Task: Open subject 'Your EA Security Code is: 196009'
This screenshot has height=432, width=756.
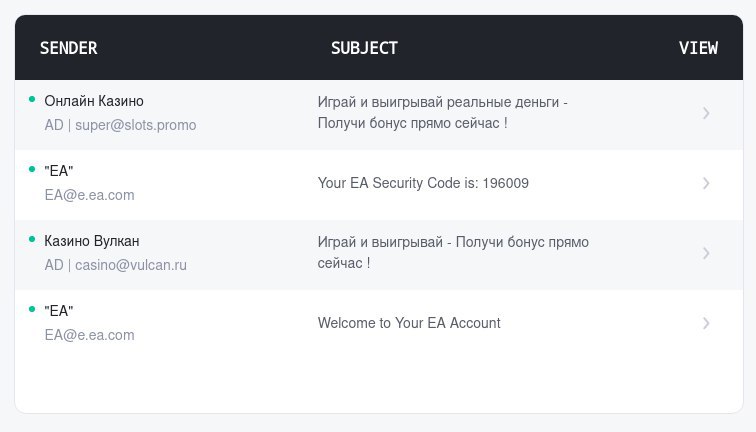Action: tap(423, 183)
